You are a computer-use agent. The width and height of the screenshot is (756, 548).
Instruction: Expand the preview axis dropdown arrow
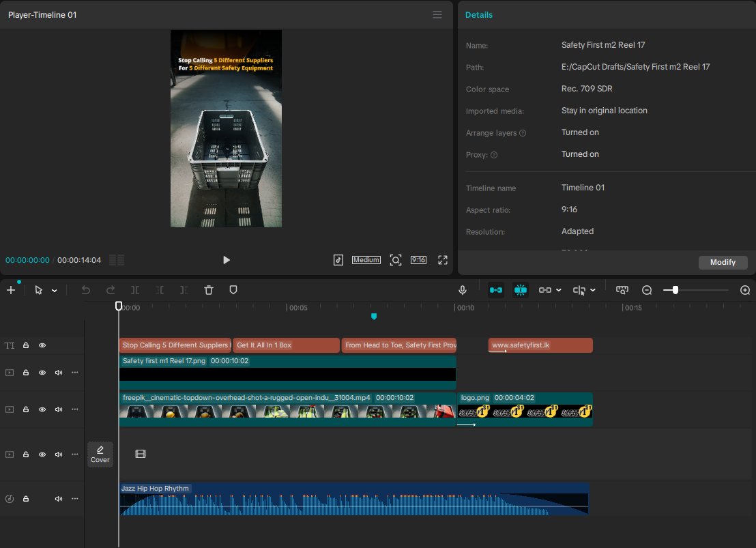click(593, 291)
